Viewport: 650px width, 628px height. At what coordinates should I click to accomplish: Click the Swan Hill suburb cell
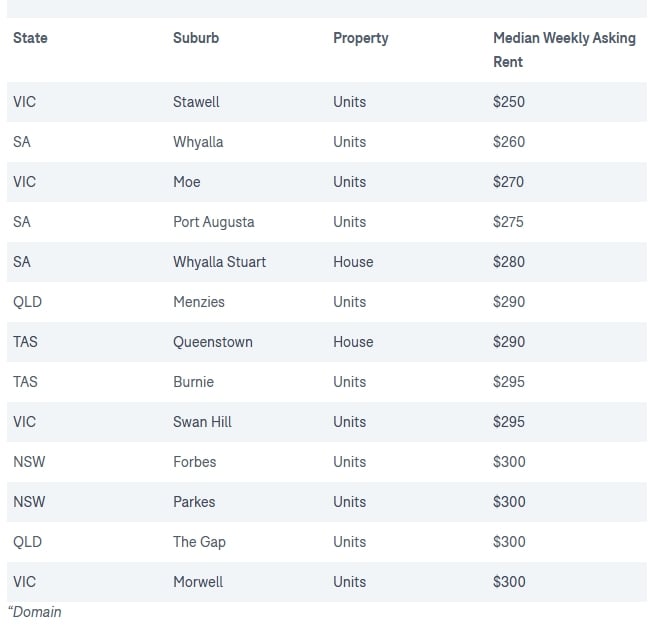202,422
